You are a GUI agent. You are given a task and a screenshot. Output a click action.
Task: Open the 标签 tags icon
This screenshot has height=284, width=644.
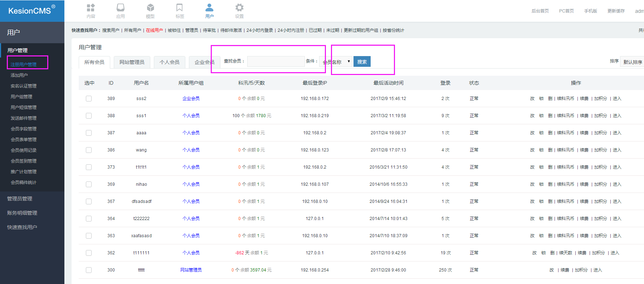(x=180, y=11)
